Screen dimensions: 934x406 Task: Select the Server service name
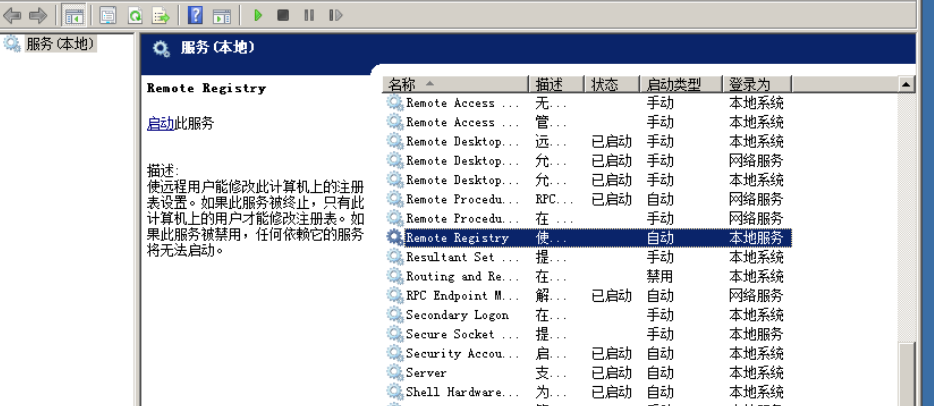tap(426, 373)
